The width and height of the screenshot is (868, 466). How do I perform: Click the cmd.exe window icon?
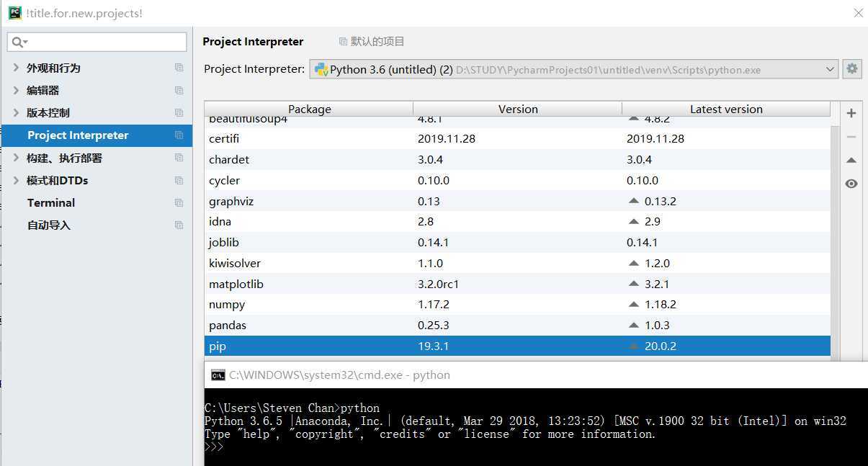[218, 375]
